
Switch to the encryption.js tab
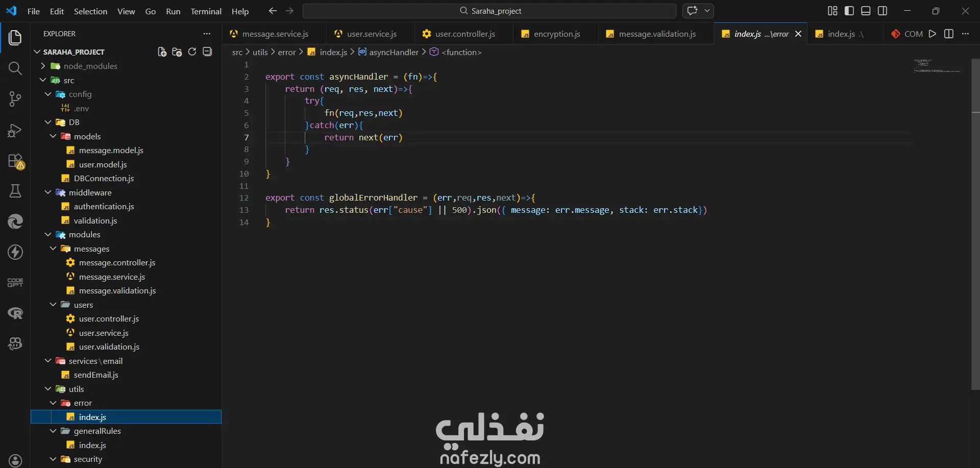pos(556,34)
